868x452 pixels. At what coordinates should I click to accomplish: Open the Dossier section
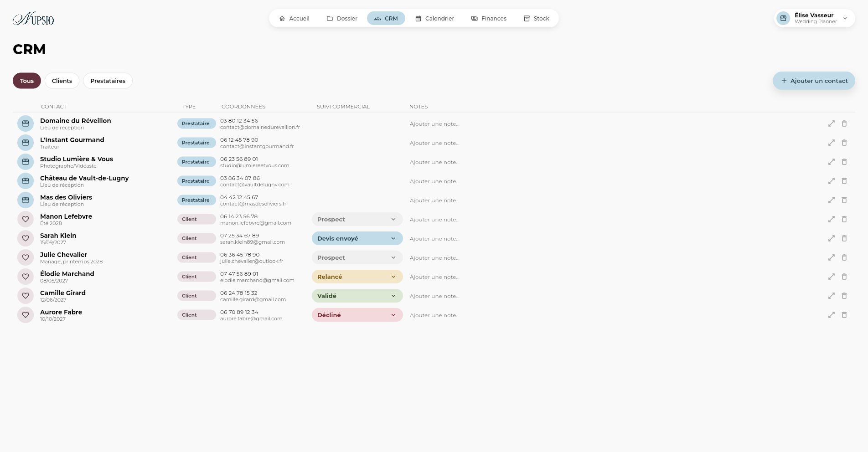tap(342, 18)
